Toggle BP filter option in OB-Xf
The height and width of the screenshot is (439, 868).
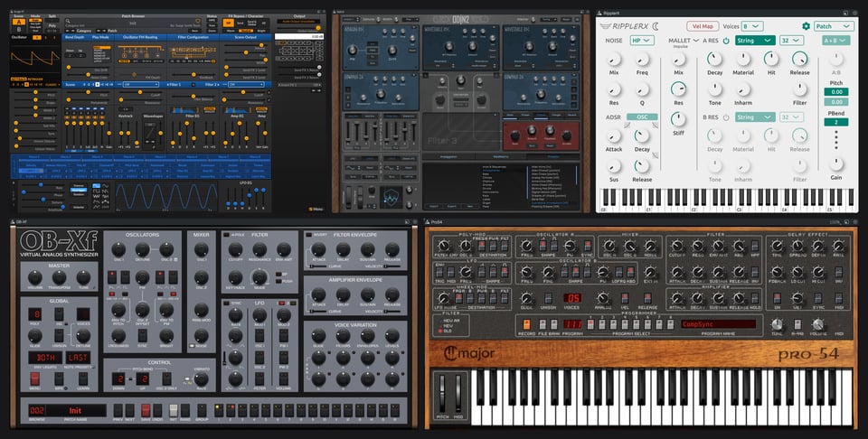tap(278, 274)
